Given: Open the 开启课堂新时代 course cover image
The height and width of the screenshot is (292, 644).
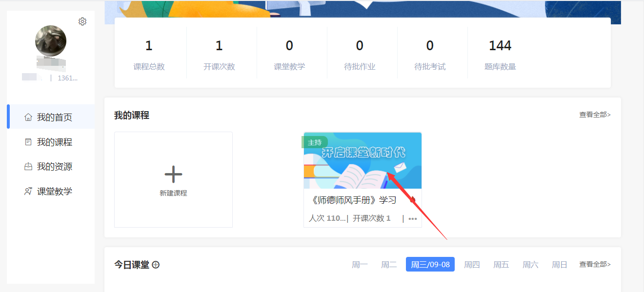Looking at the screenshot, I should (x=362, y=160).
